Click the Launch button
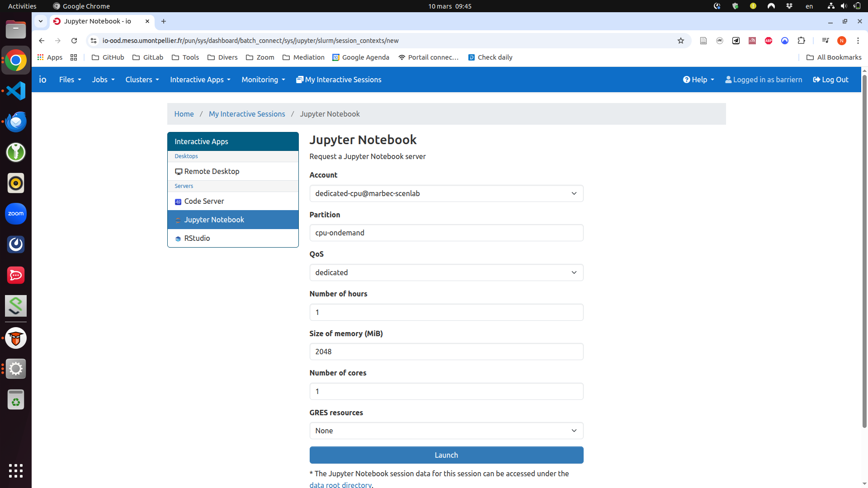 point(446,455)
